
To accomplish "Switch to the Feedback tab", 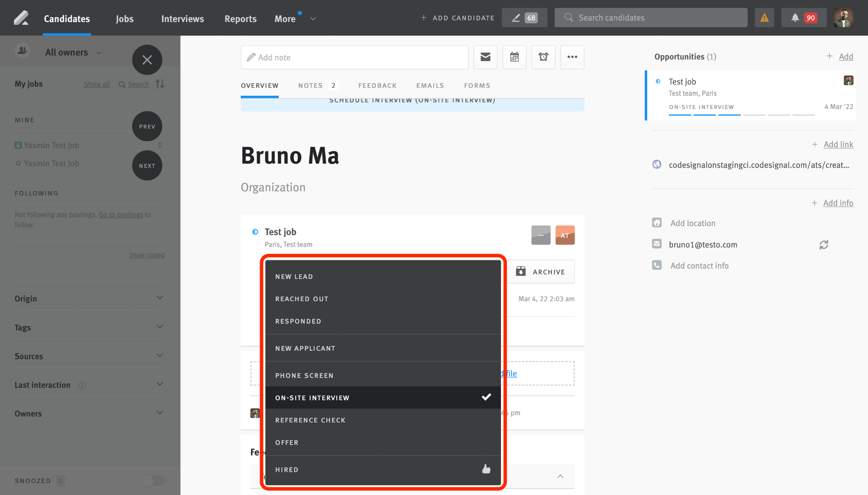I will click(x=377, y=86).
